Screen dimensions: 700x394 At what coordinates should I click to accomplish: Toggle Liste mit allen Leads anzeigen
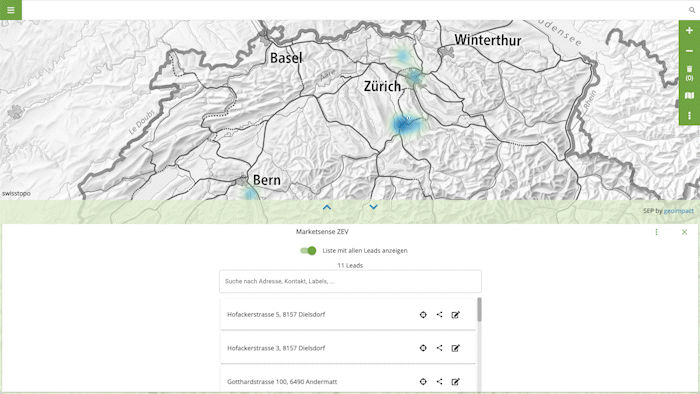coord(308,251)
